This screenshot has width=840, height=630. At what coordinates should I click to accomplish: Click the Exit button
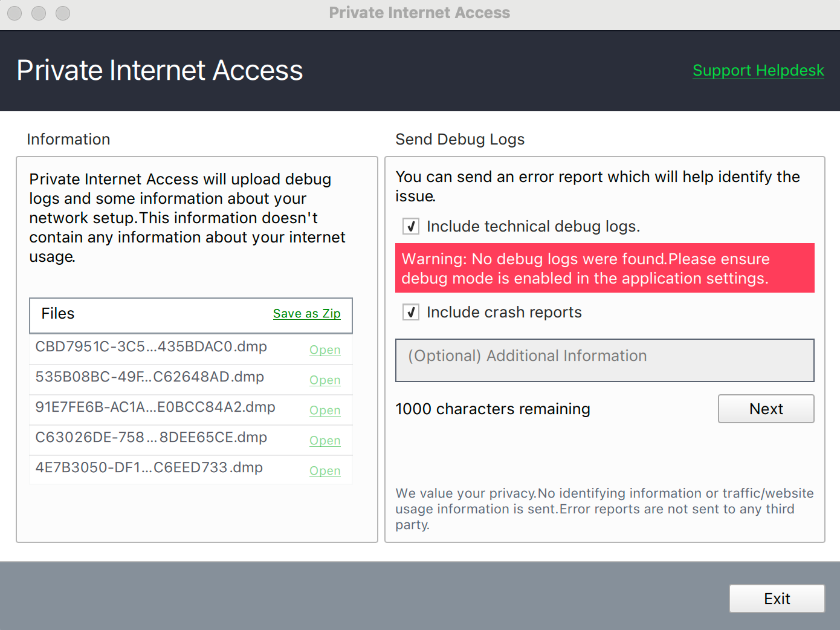point(777,599)
